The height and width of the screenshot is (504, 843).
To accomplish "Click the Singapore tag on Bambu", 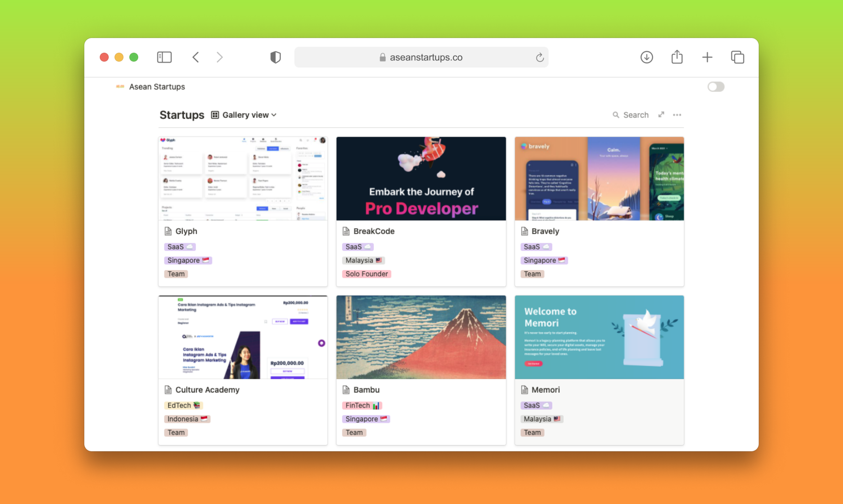I will [x=366, y=419].
